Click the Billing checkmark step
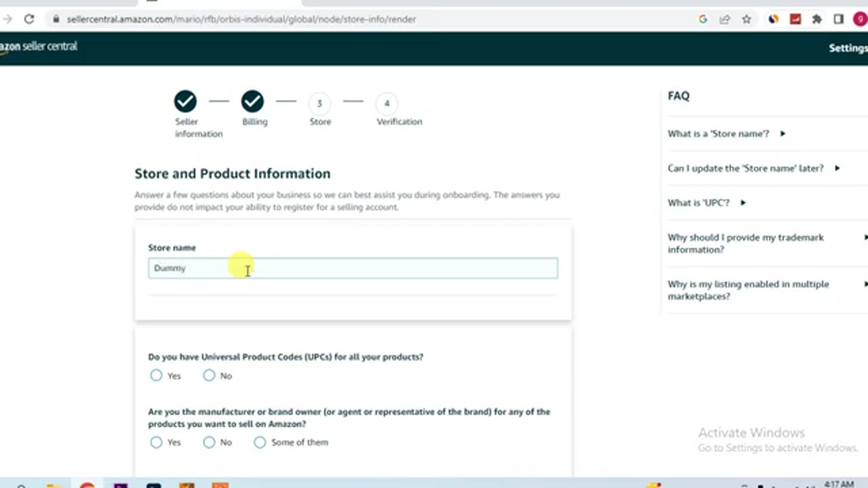Image resolution: width=868 pixels, height=488 pixels. (252, 102)
